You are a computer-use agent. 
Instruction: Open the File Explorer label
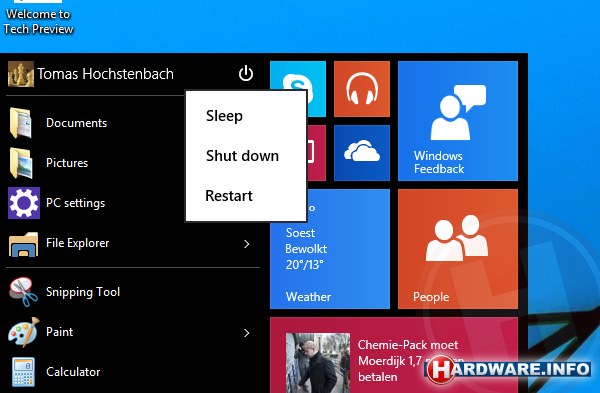point(78,243)
